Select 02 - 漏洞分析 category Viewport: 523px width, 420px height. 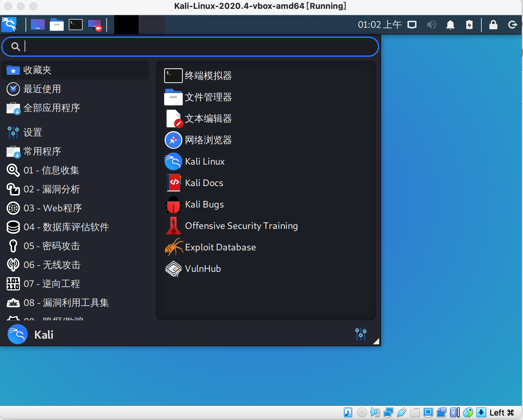(75, 189)
